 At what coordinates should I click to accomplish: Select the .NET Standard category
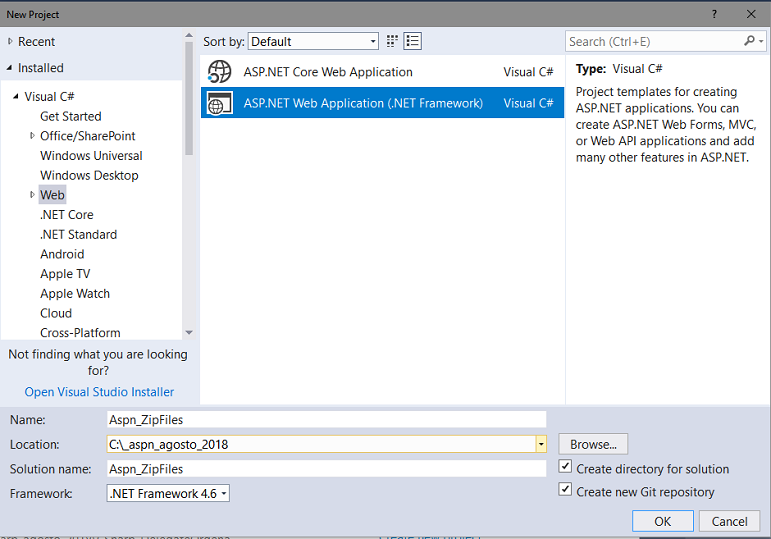click(79, 235)
